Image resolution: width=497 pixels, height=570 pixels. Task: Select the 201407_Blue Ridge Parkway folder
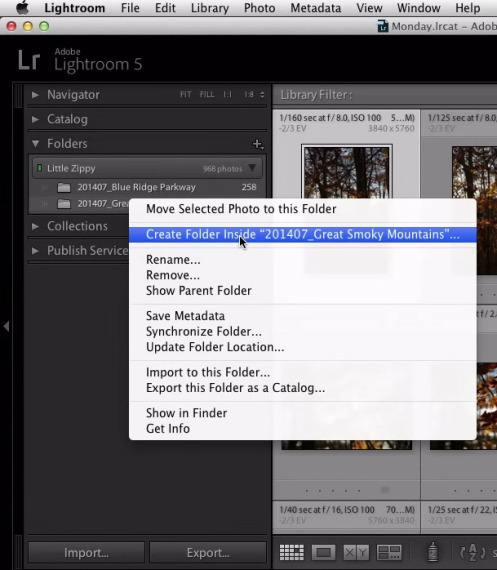coord(147,187)
